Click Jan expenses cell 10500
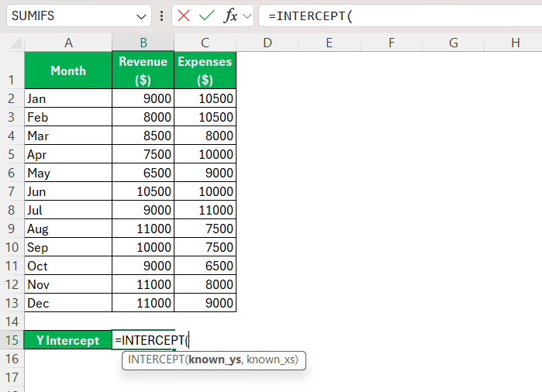The width and height of the screenshot is (542, 392). point(205,98)
